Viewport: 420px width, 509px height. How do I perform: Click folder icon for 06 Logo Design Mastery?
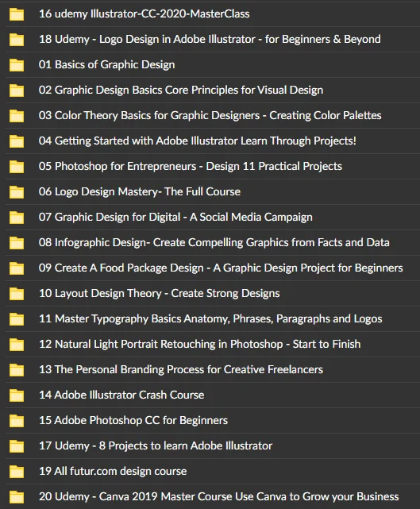(x=17, y=192)
